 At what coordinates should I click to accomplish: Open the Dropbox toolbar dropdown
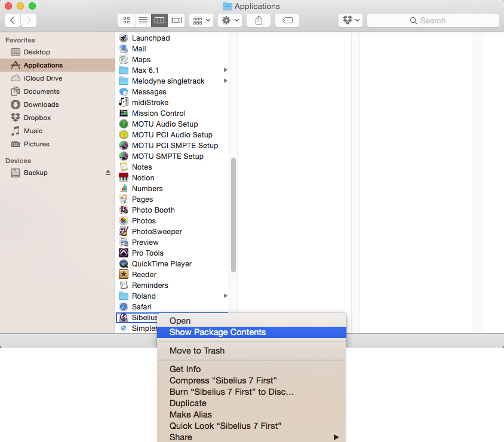(x=351, y=20)
